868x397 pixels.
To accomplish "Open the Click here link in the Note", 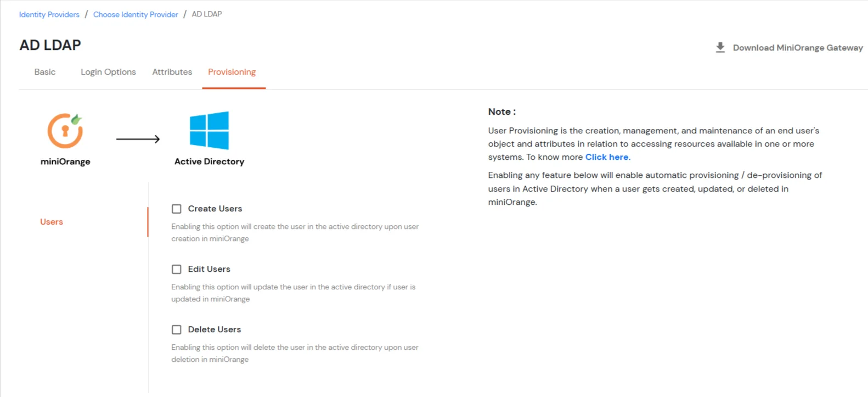I will [x=606, y=157].
